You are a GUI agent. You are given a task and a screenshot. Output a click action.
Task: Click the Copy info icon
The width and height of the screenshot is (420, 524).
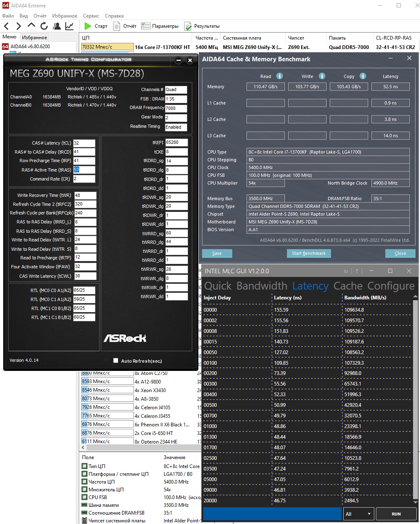click(x=363, y=76)
